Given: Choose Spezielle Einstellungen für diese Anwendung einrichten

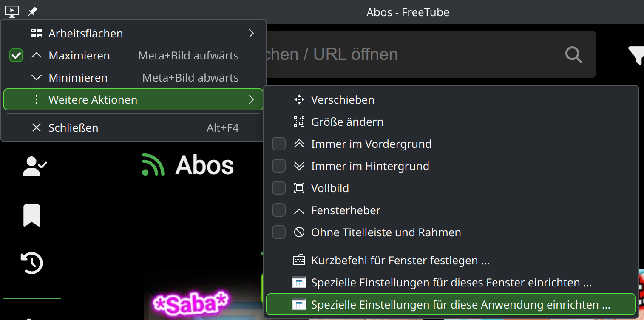Looking at the screenshot, I should [x=451, y=305].
